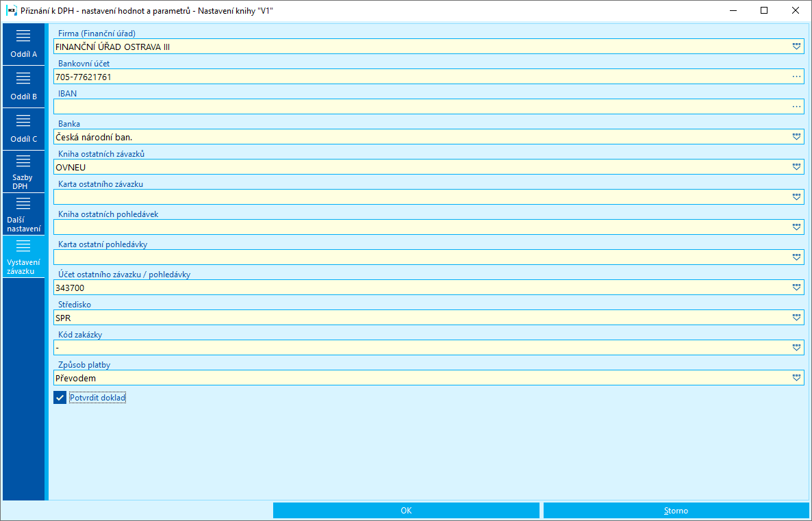The width and height of the screenshot is (812, 521).
Task: Open the Středisko dropdown arrow
Action: point(796,318)
